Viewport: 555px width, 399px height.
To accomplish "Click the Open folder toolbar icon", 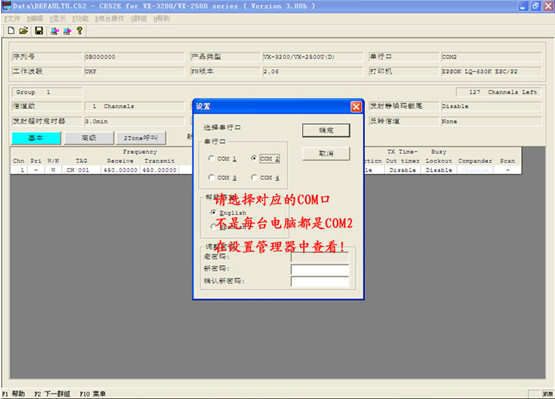I will (24, 31).
